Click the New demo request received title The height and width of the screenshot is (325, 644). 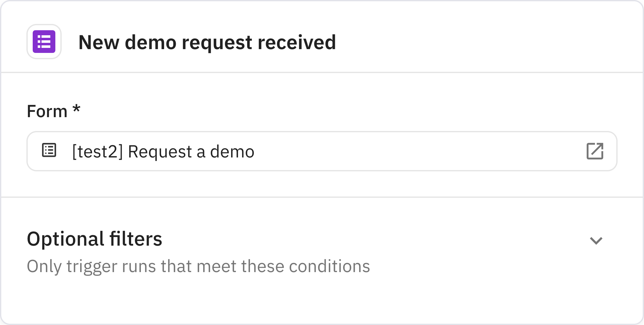pyautogui.click(x=208, y=43)
